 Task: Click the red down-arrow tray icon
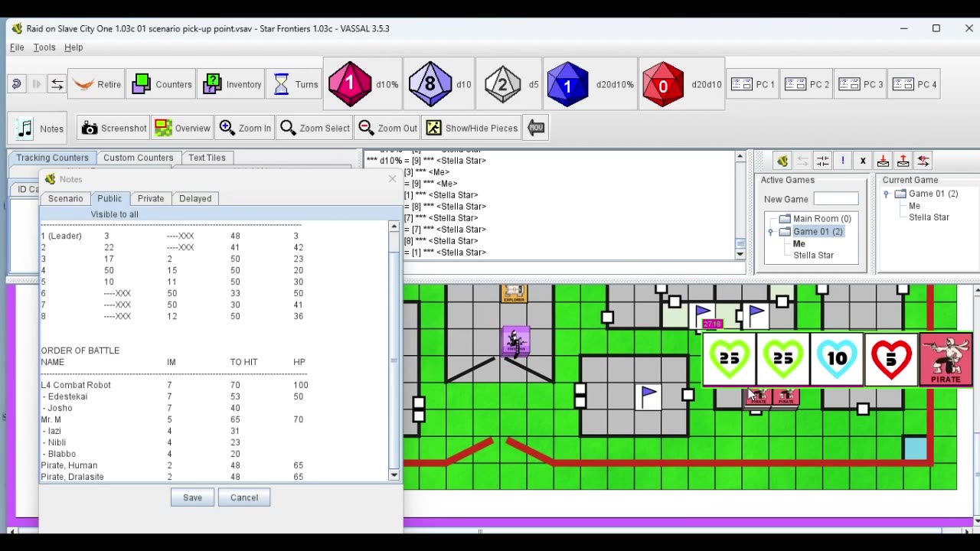[883, 161]
